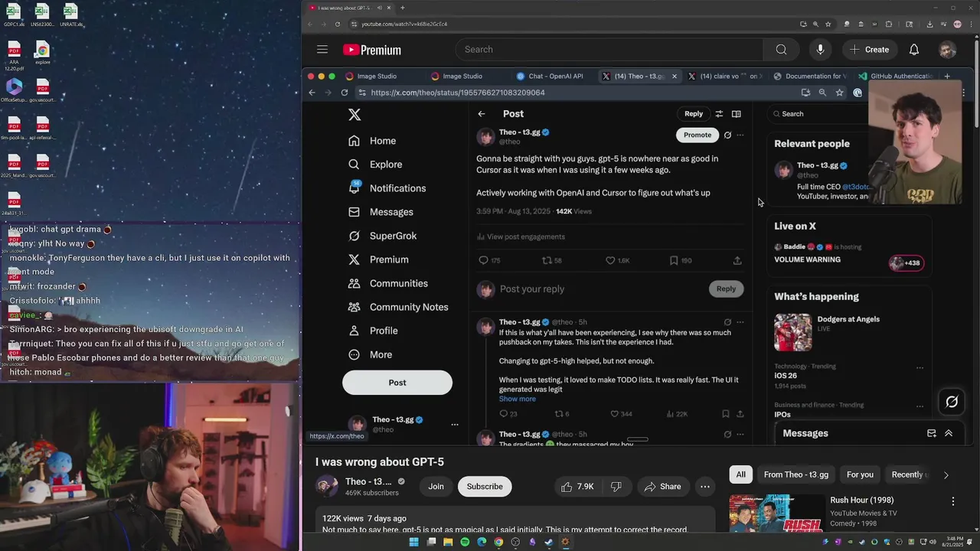
Task: Open Community Notes in the X sidebar
Action: tap(398, 307)
